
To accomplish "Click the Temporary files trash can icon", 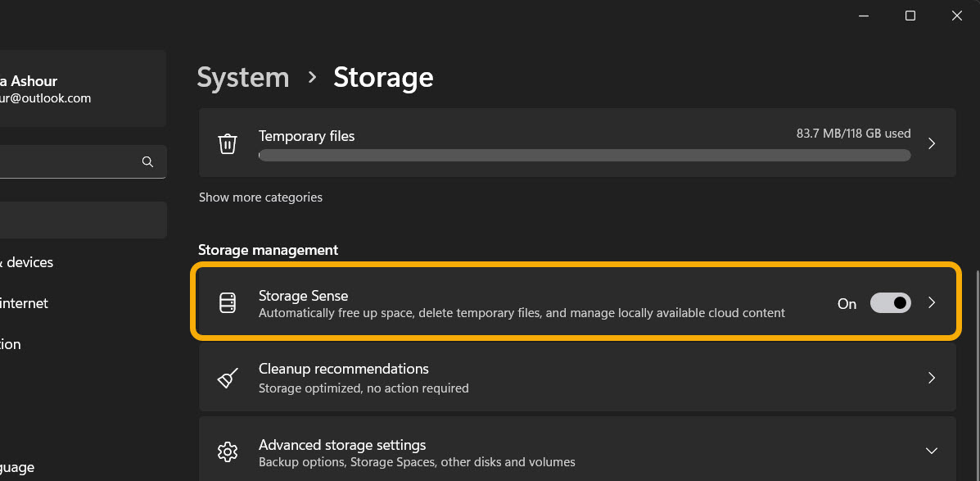I will tap(228, 143).
